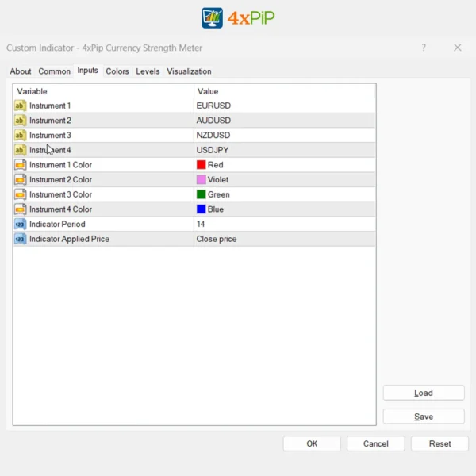Open the Instrument 4 Color Blue dropdown
The image size is (476, 476).
coord(284,209)
